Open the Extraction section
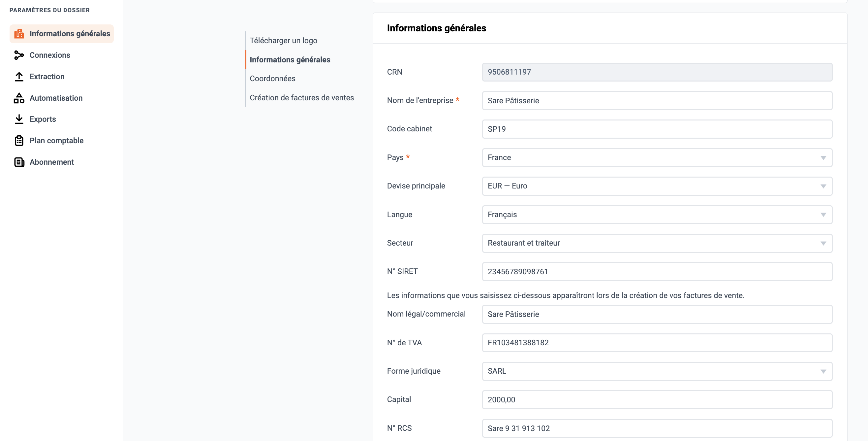Viewport: 868px width, 441px height. [47, 77]
